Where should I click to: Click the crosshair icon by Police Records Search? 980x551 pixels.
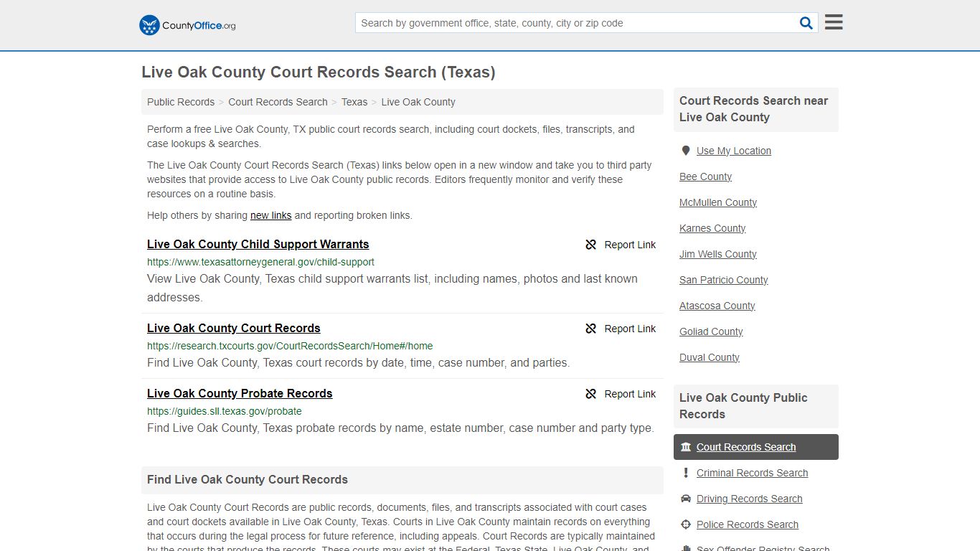686,524
